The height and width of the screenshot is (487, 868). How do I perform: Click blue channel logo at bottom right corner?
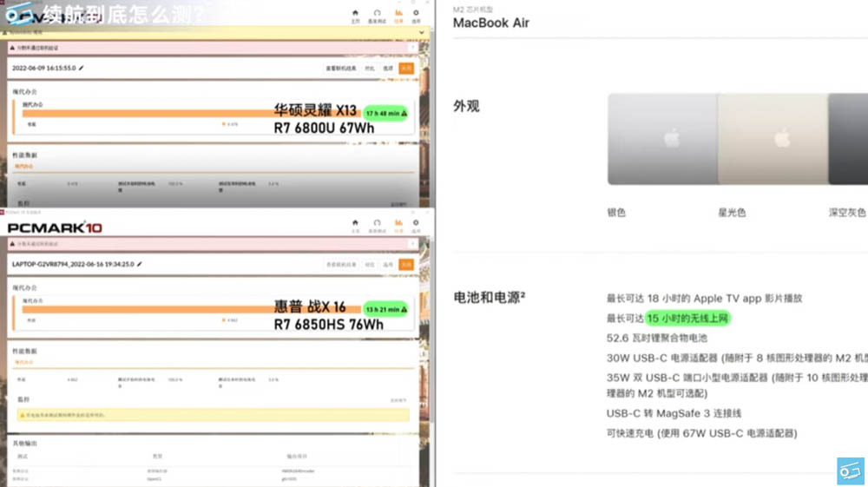(x=851, y=471)
